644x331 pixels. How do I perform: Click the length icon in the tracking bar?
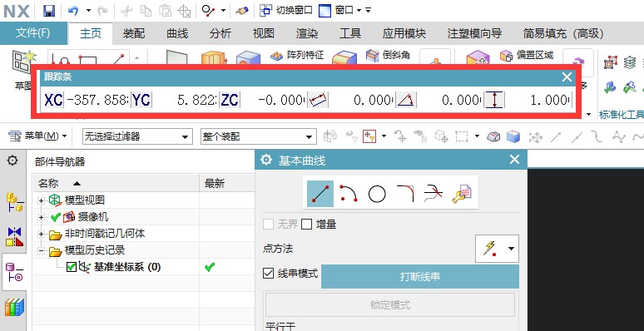coord(318,100)
